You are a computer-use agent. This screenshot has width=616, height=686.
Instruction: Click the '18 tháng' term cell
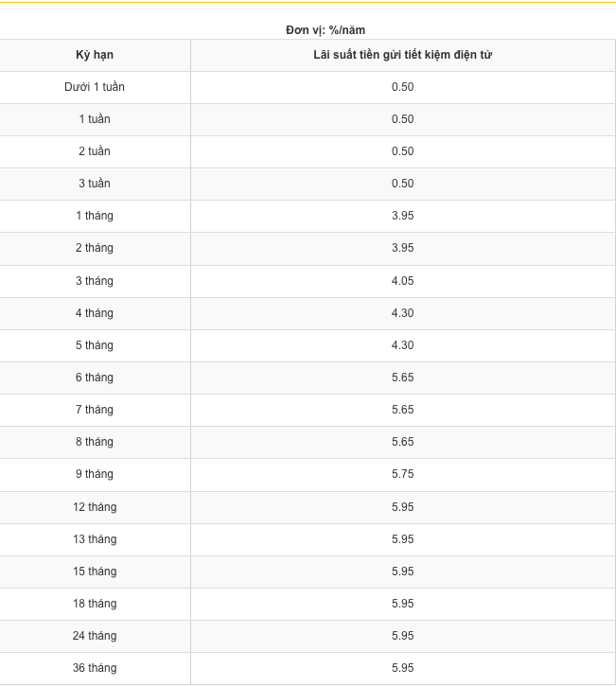click(95, 604)
